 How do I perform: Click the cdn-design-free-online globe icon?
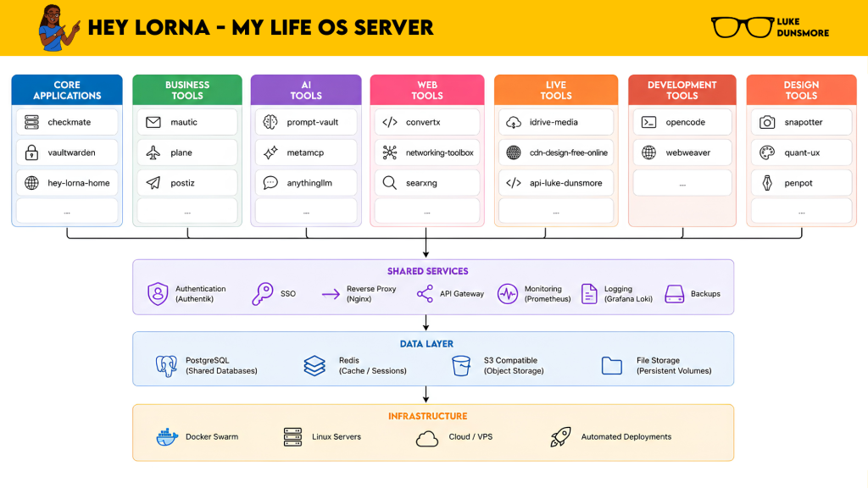coord(514,152)
